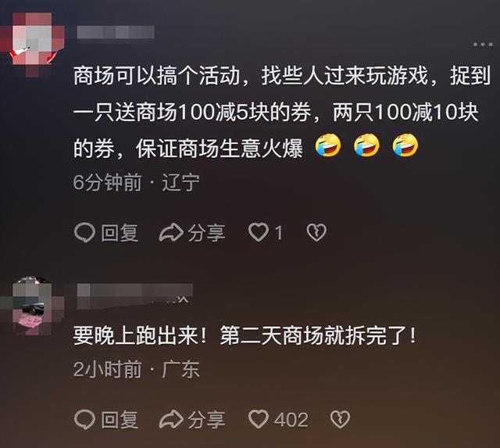Viewport: 500px width, 448px height.
Task: Click share arrow icon on Guangdong comment
Action: 171,419
